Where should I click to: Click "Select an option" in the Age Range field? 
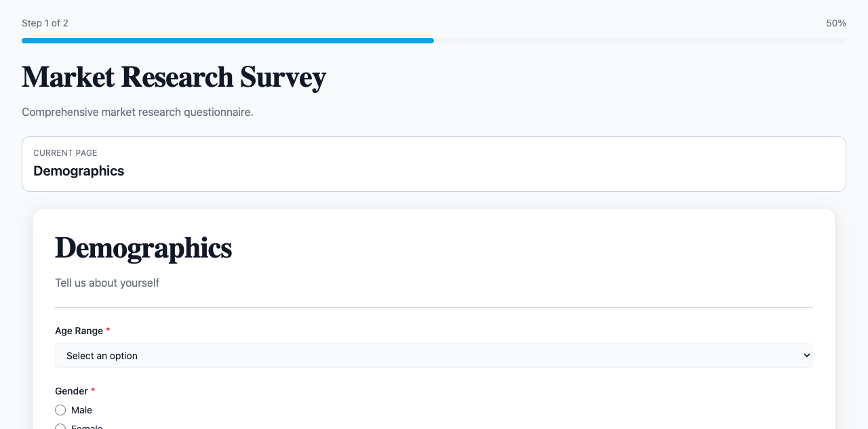[x=102, y=355]
